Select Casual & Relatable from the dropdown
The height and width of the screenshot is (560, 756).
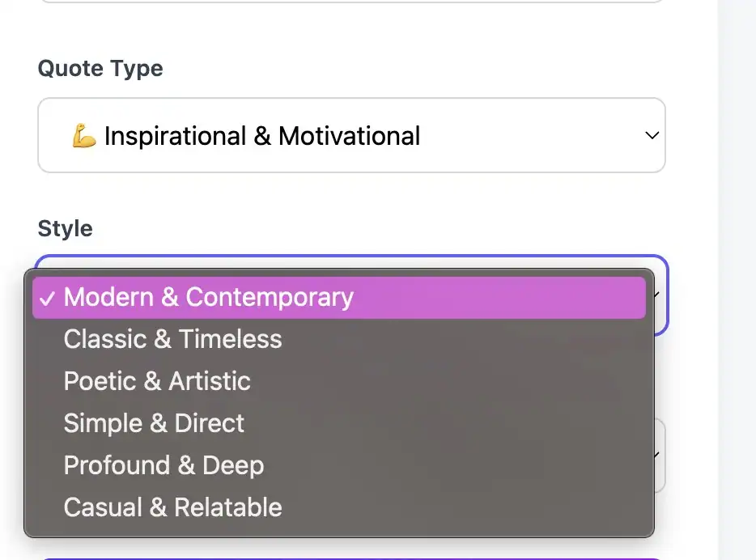172,507
